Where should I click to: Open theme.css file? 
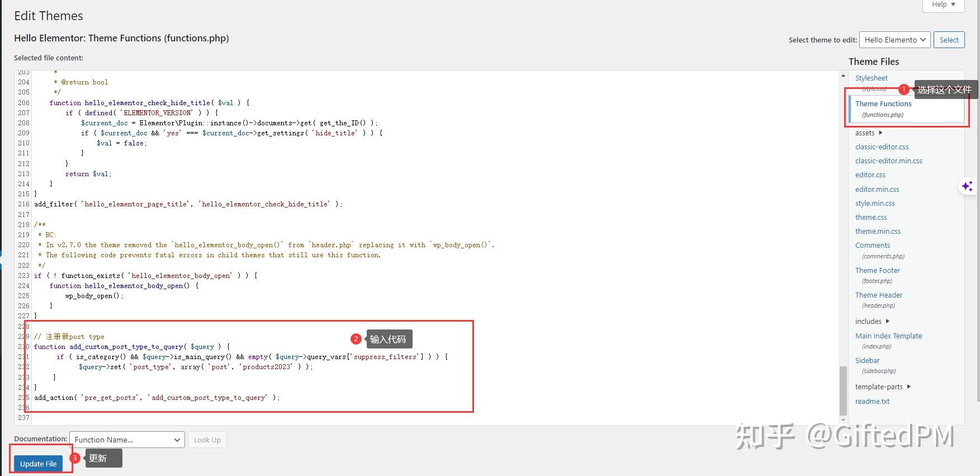(871, 218)
